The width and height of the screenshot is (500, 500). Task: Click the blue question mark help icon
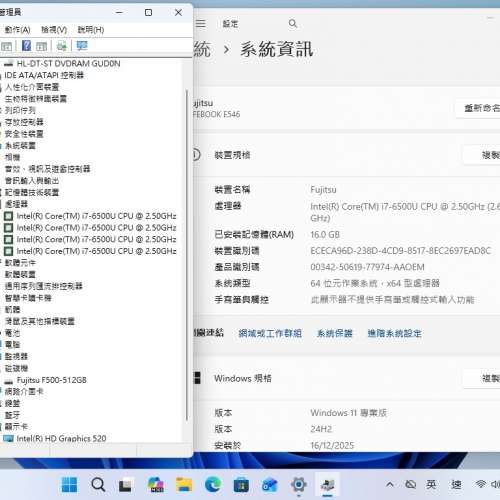26,45
